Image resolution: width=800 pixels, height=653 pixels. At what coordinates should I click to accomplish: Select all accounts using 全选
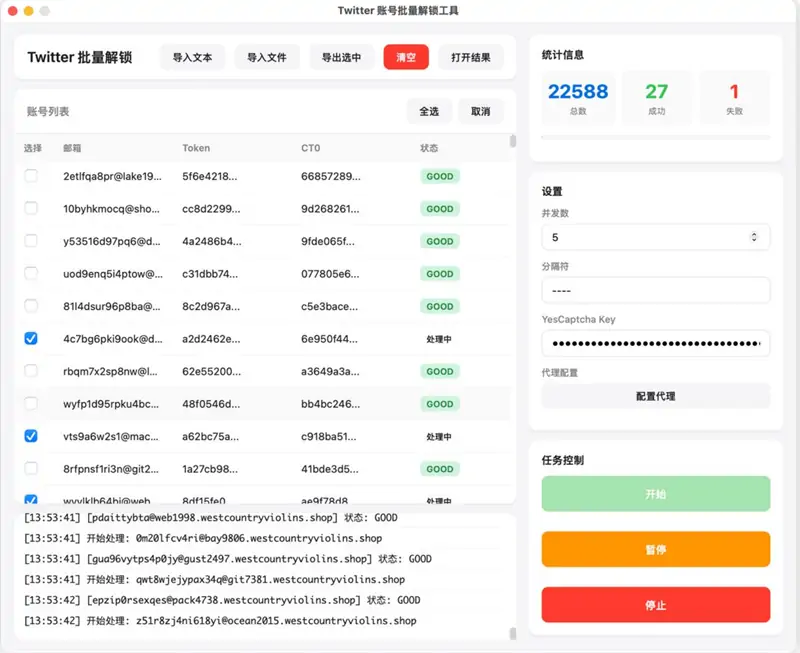click(428, 112)
